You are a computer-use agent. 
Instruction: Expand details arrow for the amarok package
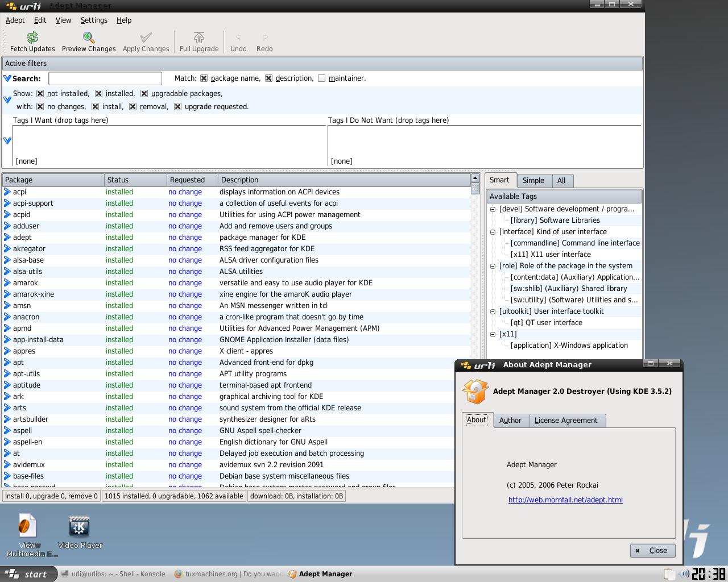point(8,283)
